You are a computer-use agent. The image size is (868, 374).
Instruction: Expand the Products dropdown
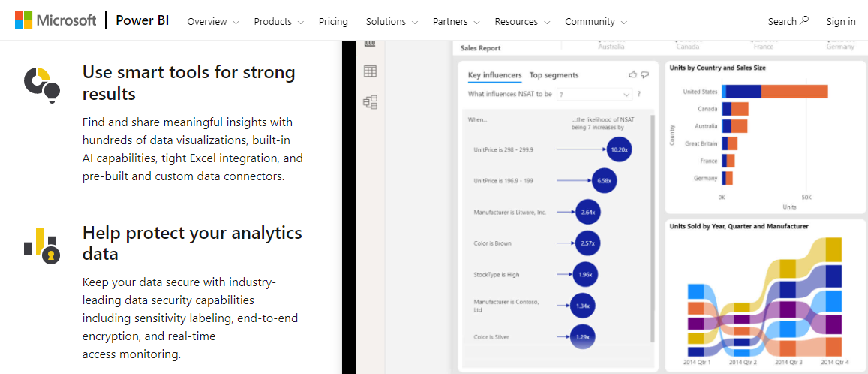pyautogui.click(x=279, y=22)
